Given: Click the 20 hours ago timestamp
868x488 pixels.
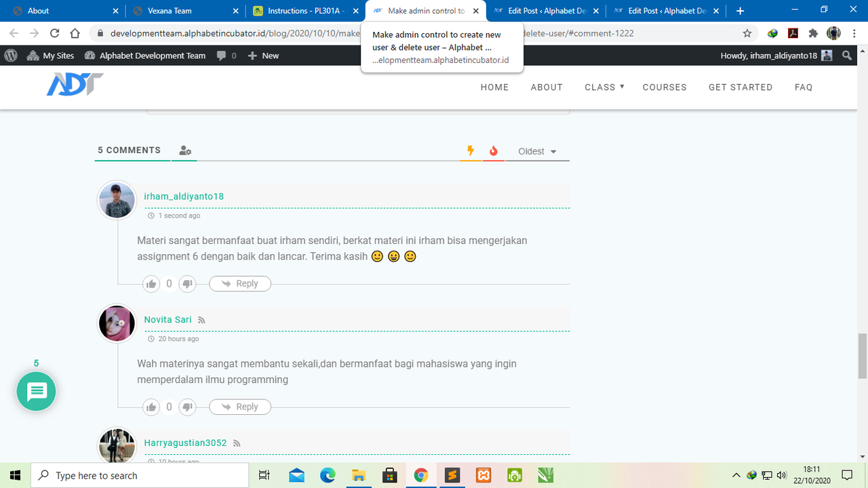Looking at the screenshot, I should click(x=178, y=339).
